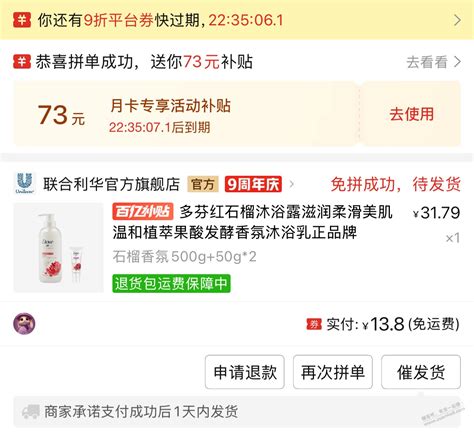Tap the 9周年庆 anniversary badge
Viewport: 474px width, 433px height.
coord(253,184)
